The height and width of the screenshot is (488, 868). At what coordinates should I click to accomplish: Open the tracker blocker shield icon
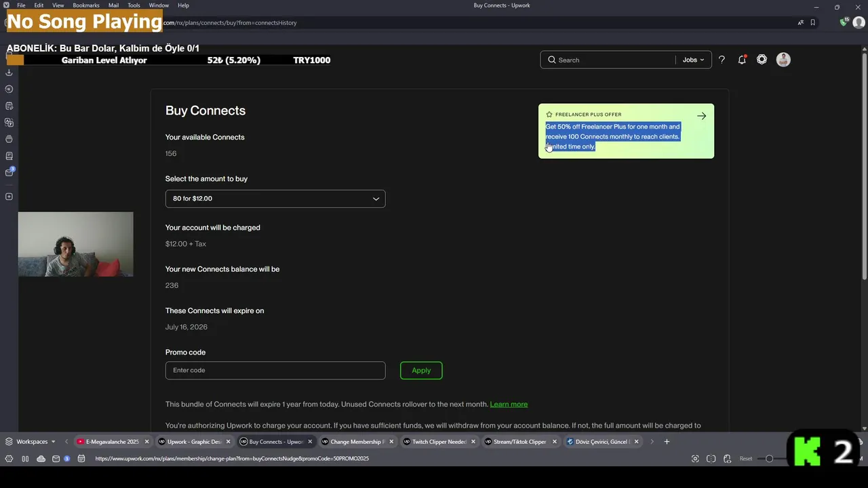844,22
